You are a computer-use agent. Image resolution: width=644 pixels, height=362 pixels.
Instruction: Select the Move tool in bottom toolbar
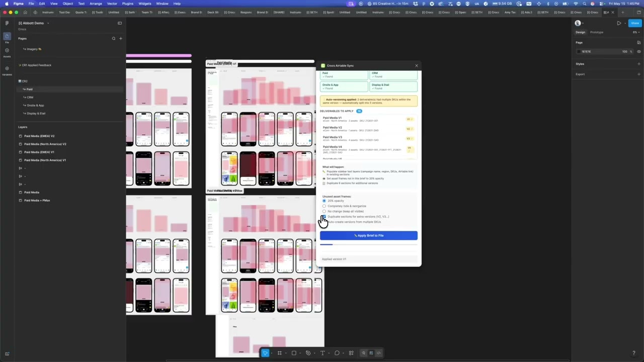(265, 353)
